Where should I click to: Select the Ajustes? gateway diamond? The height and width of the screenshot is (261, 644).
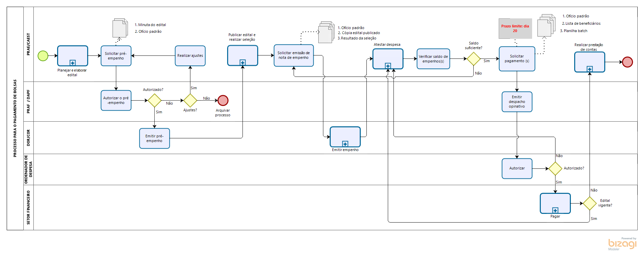(190, 100)
